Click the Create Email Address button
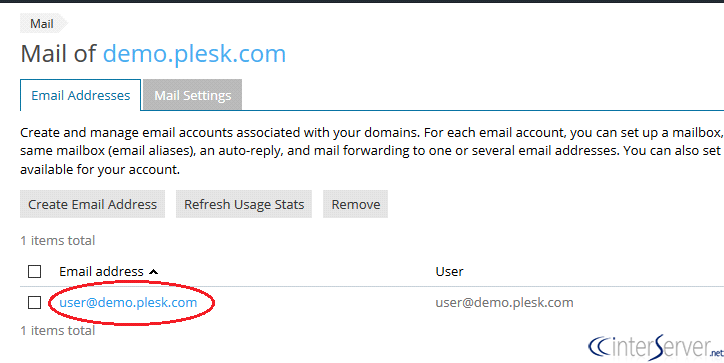 [92, 204]
